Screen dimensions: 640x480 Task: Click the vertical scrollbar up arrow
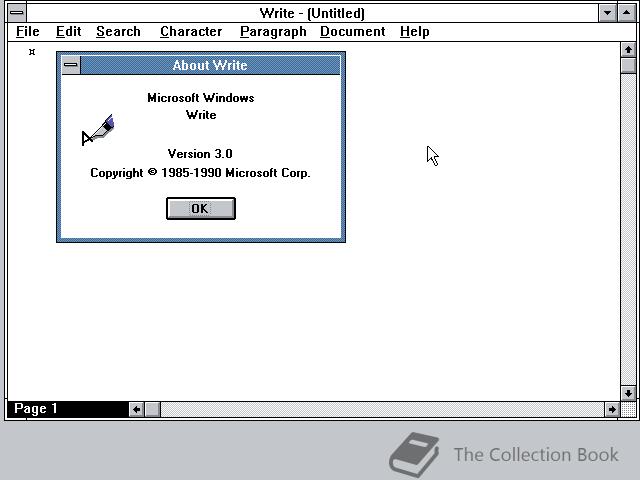[628, 50]
